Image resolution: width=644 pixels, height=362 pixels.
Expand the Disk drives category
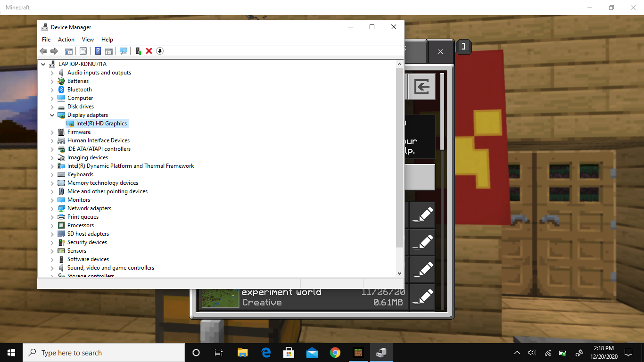coord(52,107)
